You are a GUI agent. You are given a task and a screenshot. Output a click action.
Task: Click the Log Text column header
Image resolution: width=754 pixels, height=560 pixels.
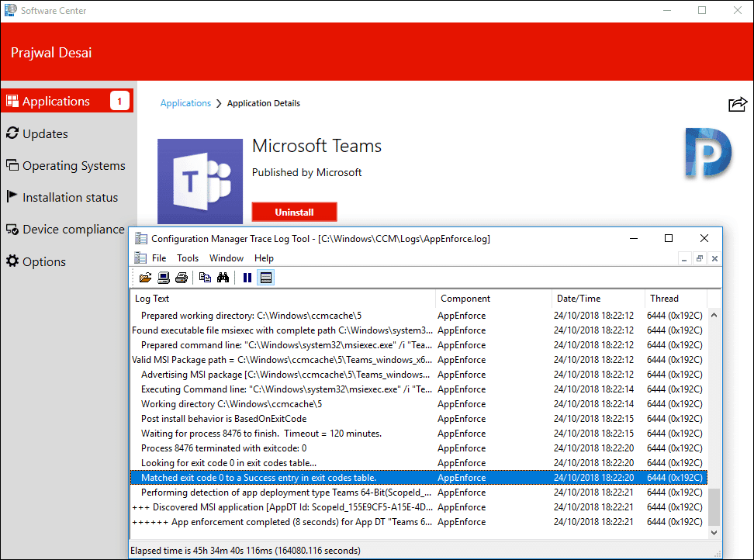[x=283, y=299]
